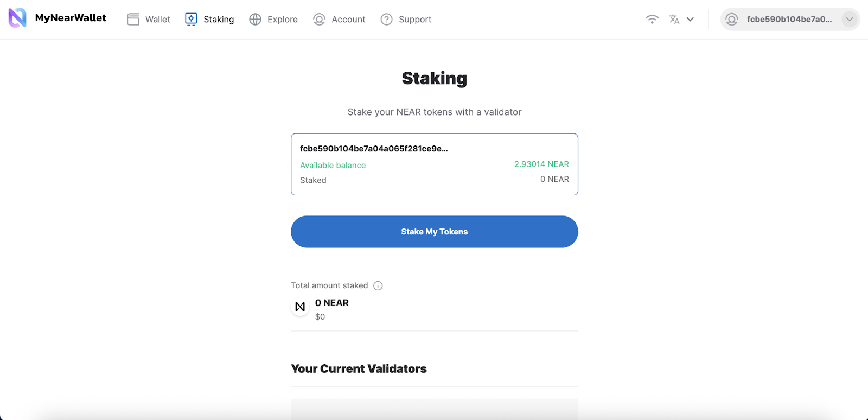Click the Wallet card icon
Viewport: 868px width, 420px height.
click(133, 20)
